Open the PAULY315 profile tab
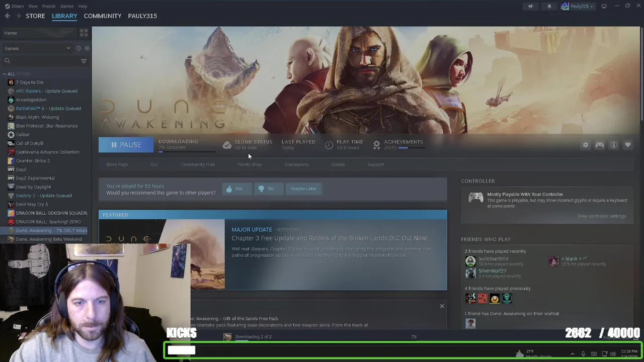Image resolution: width=644 pixels, height=362 pixels. (x=142, y=16)
